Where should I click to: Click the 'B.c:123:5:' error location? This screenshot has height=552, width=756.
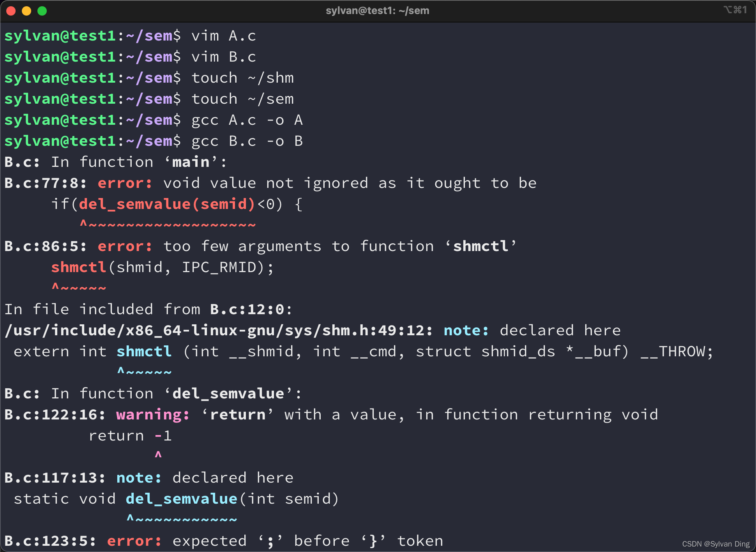pos(50,541)
